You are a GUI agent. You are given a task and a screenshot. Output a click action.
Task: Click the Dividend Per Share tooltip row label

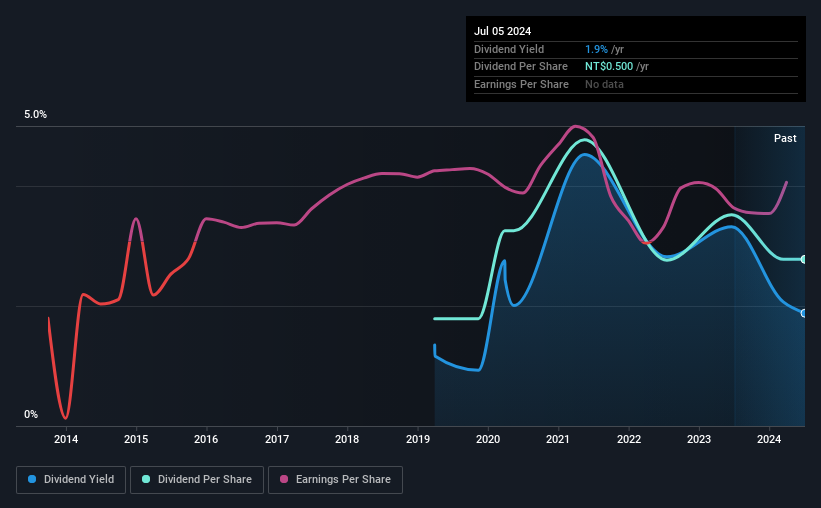(520, 67)
